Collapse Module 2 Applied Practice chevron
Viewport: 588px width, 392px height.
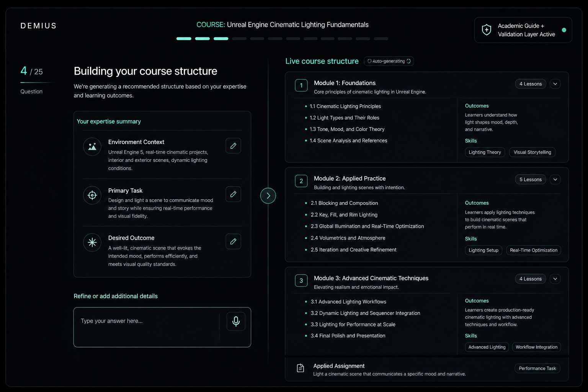click(x=555, y=179)
